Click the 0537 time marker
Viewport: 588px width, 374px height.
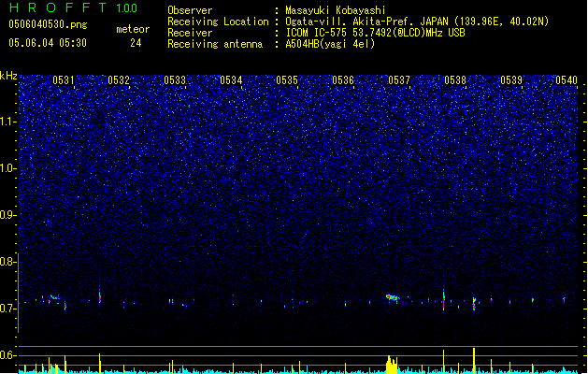[x=399, y=80]
